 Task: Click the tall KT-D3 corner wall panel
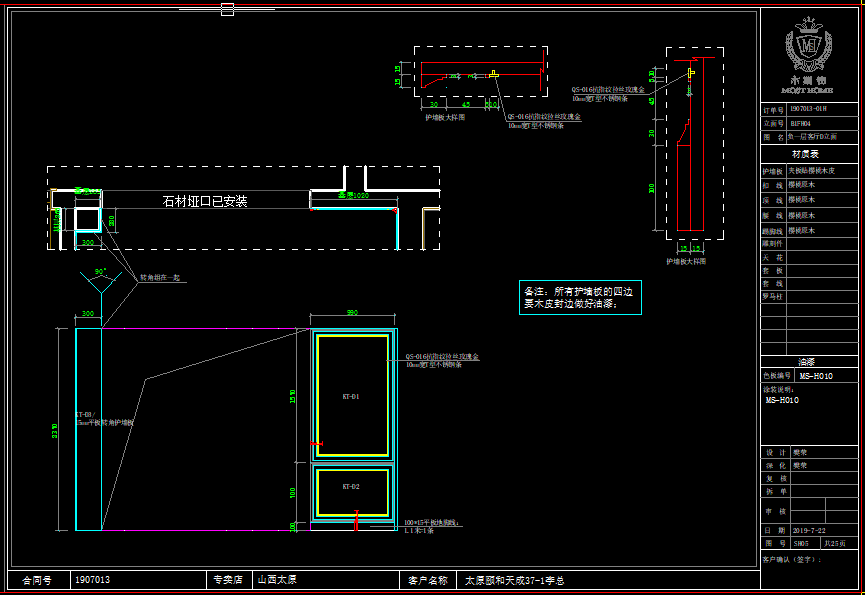click(88, 428)
